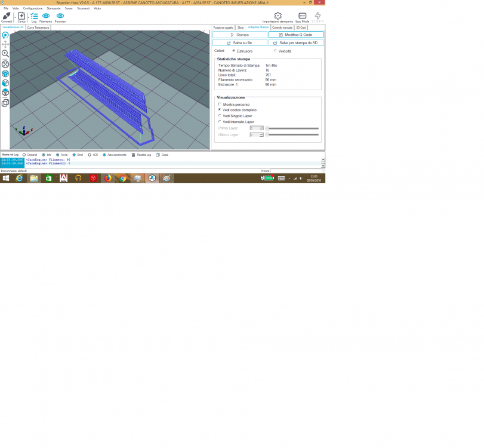Click the log scrollbar down arrow

tap(323, 166)
